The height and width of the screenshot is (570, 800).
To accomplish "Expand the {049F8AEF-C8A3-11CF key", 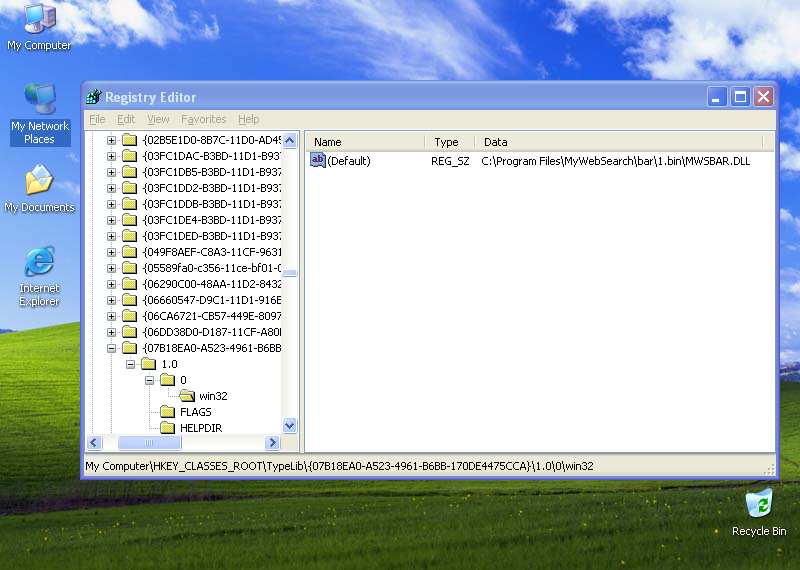I will (x=111, y=252).
